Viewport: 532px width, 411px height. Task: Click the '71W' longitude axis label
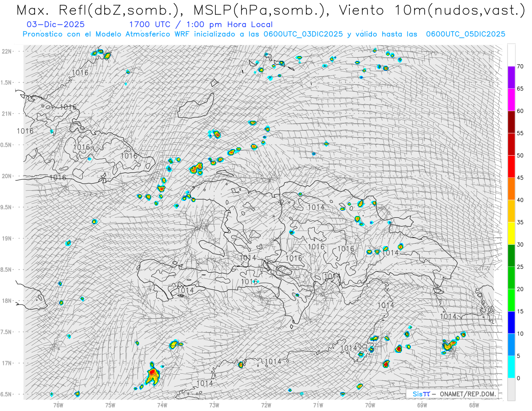318,404
